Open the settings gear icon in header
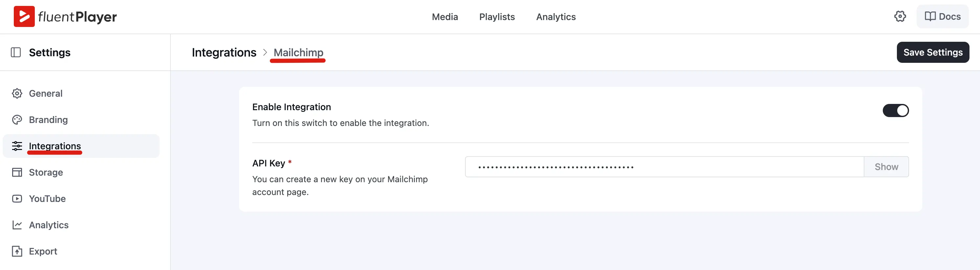 point(900,16)
